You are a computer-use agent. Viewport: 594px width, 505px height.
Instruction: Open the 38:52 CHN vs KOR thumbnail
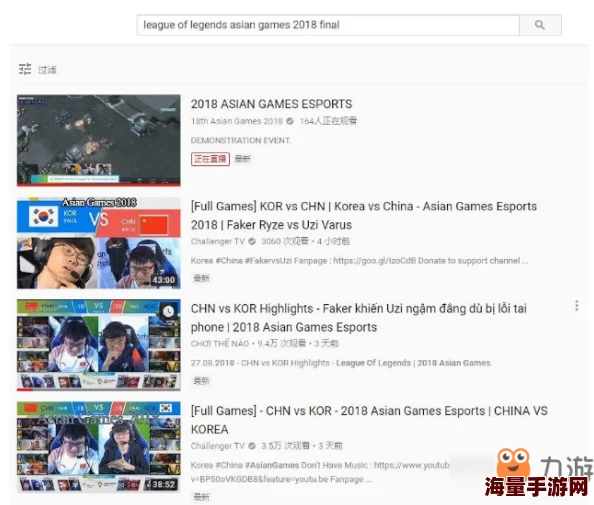pyautogui.click(x=98, y=447)
